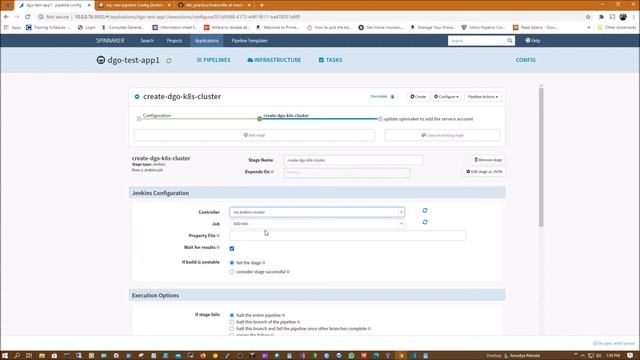Open the Help link in header
Image resolution: width=640 pixels, height=360 pixels.
click(533, 40)
